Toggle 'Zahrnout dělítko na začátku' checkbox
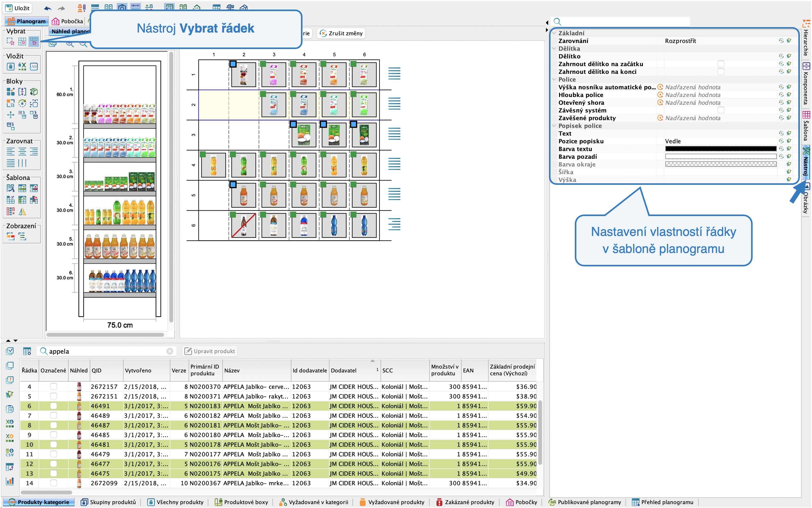 [721, 64]
